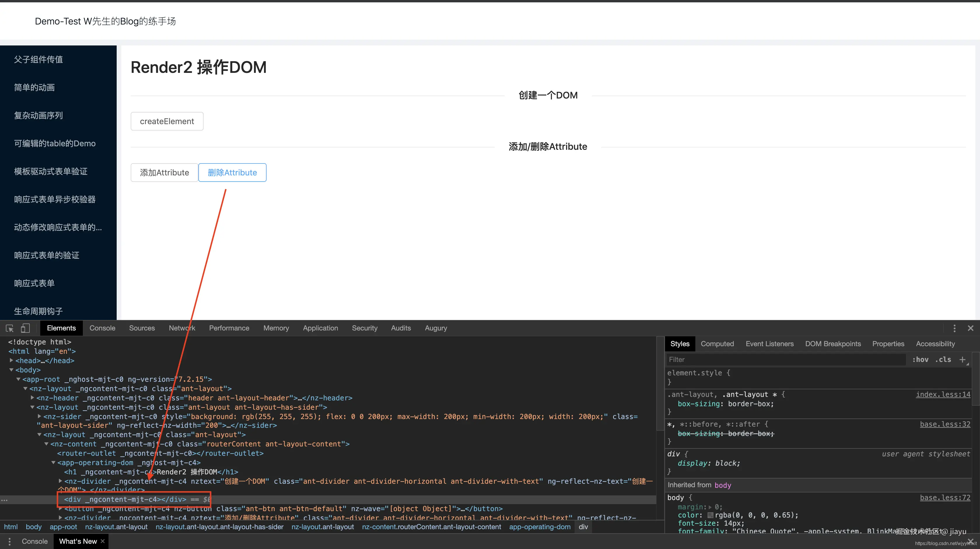980x549 pixels.
Task: Close the DevTools panel
Action: click(970, 328)
